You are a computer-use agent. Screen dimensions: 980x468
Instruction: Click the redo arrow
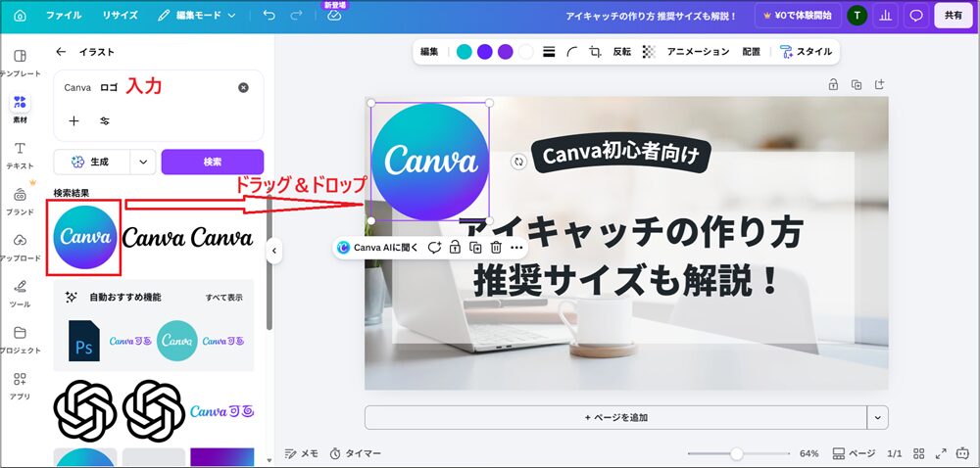click(297, 16)
